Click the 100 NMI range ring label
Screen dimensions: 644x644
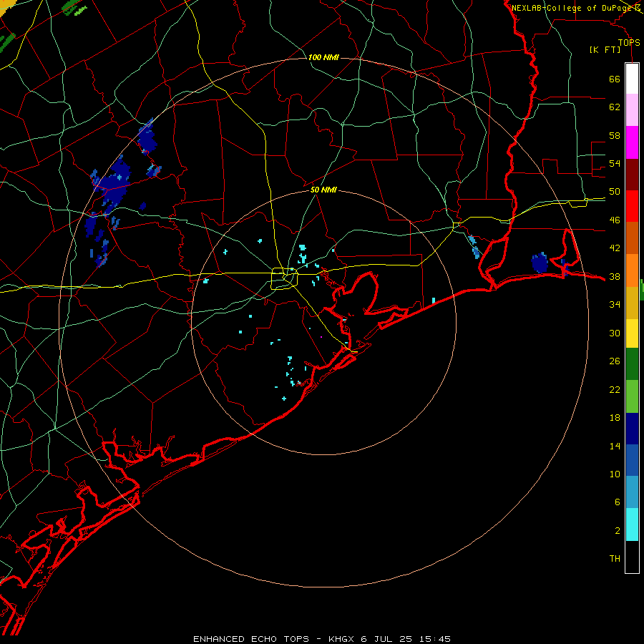(323, 57)
